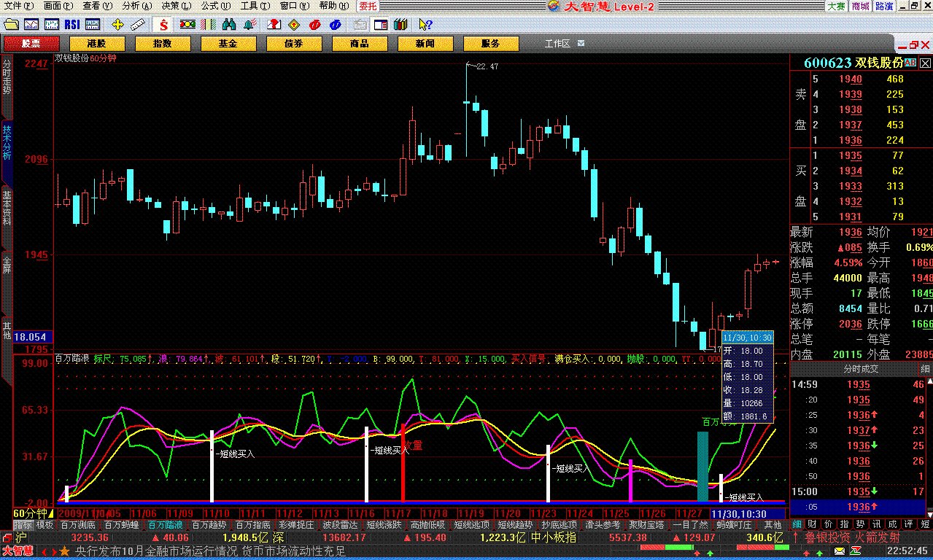
Task: Click the grayed clipboard toolbar icon
Action: coord(359,24)
